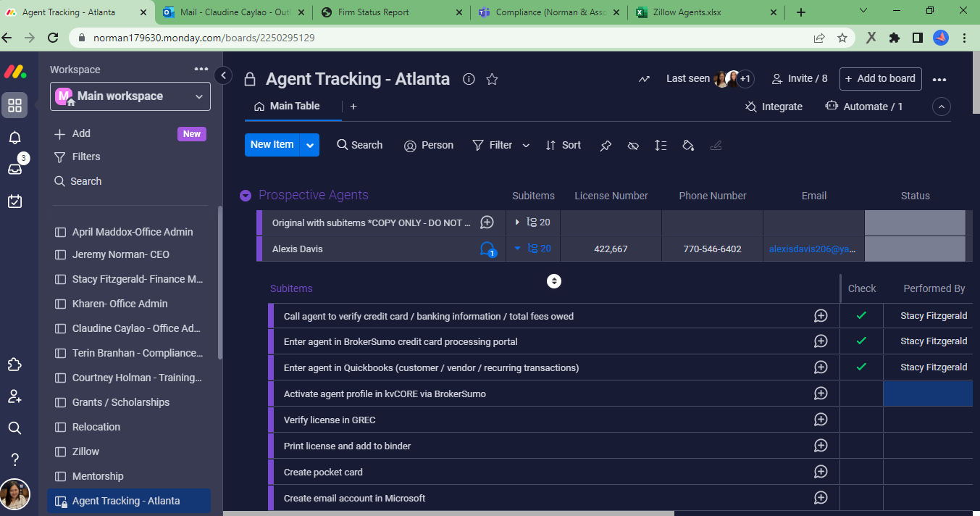
Task: Open the notifications bell
Action: 14,138
